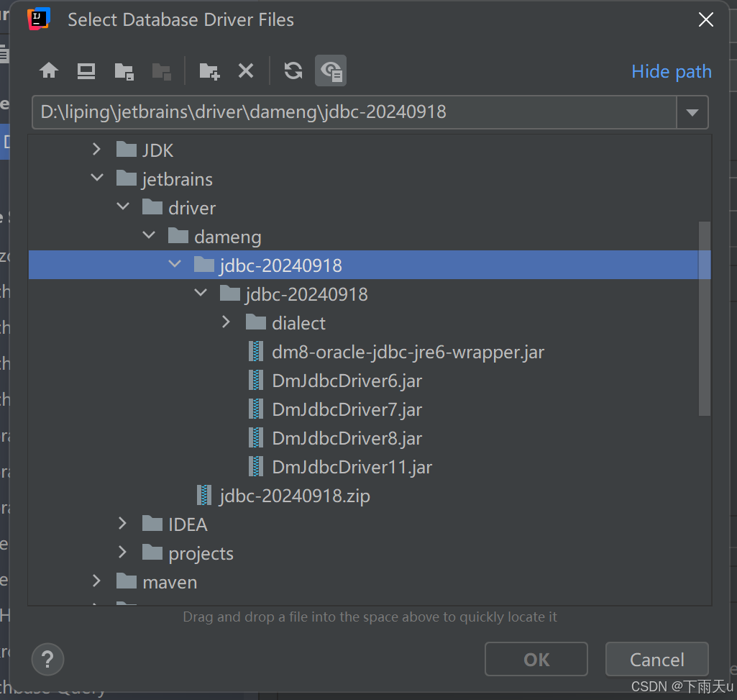Select the maven folder row
The image size is (737, 700).
pyautogui.click(x=370, y=582)
